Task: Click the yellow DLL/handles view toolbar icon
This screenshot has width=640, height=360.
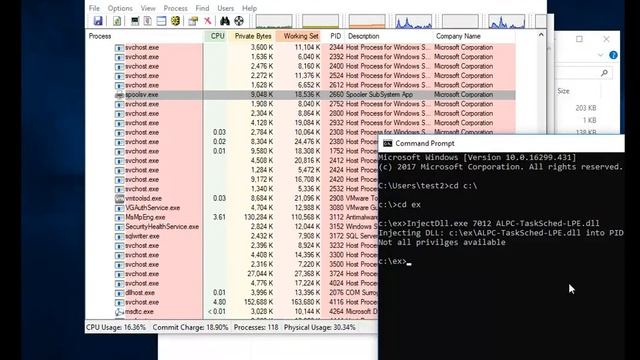Action: (176, 21)
